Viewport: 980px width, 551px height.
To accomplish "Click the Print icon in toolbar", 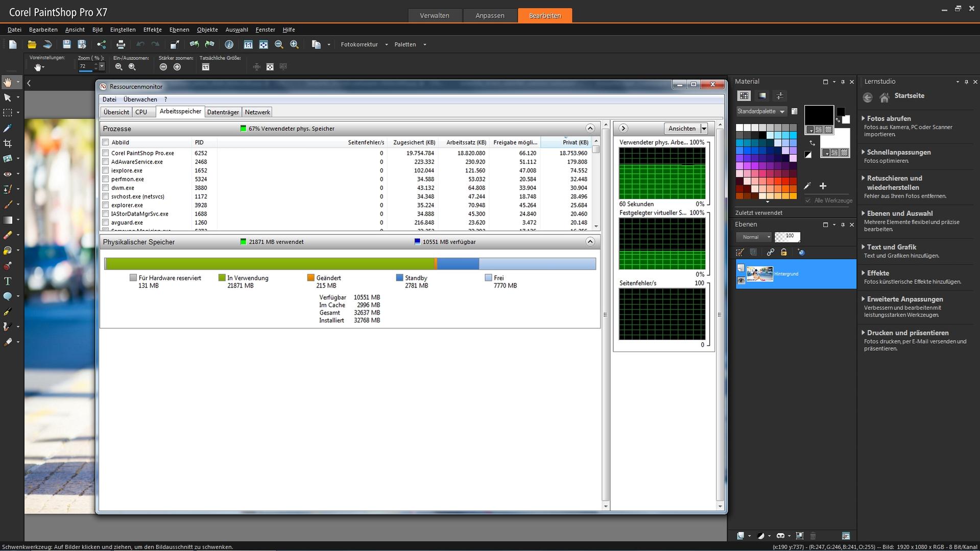I will pyautogui.click(x=121, y=44).
